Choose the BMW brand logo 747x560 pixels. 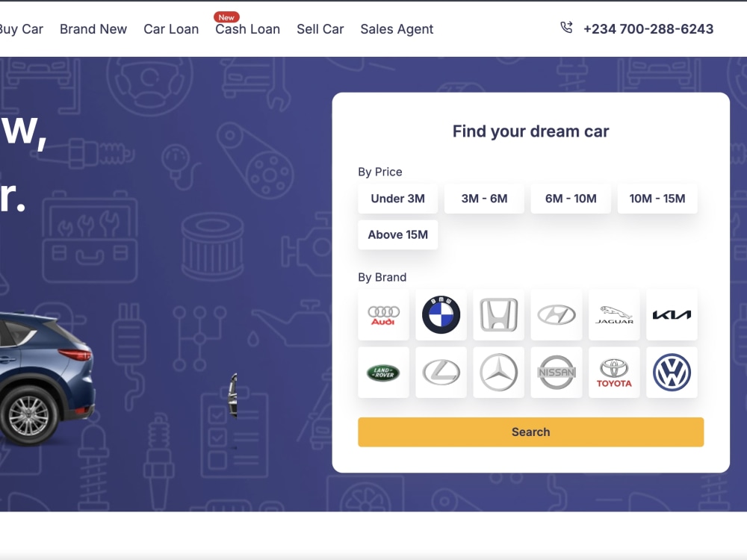pos(441,315)
